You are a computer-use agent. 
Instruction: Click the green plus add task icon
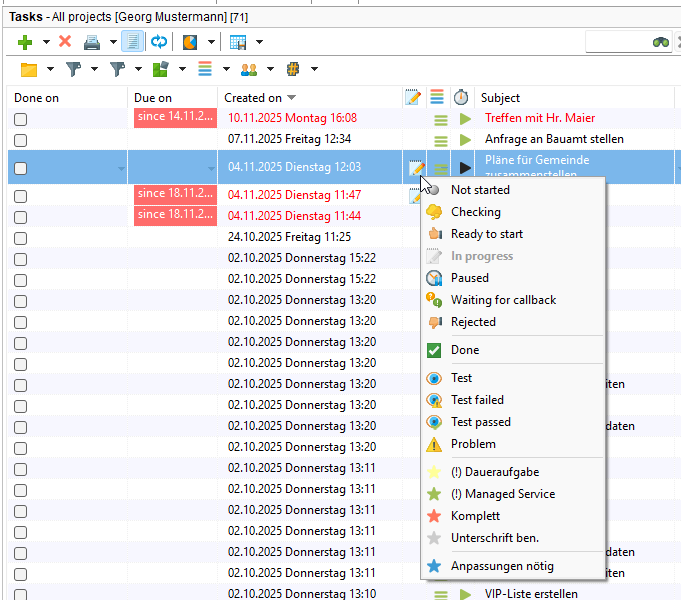pyautogui.click(x=26, y=42)
